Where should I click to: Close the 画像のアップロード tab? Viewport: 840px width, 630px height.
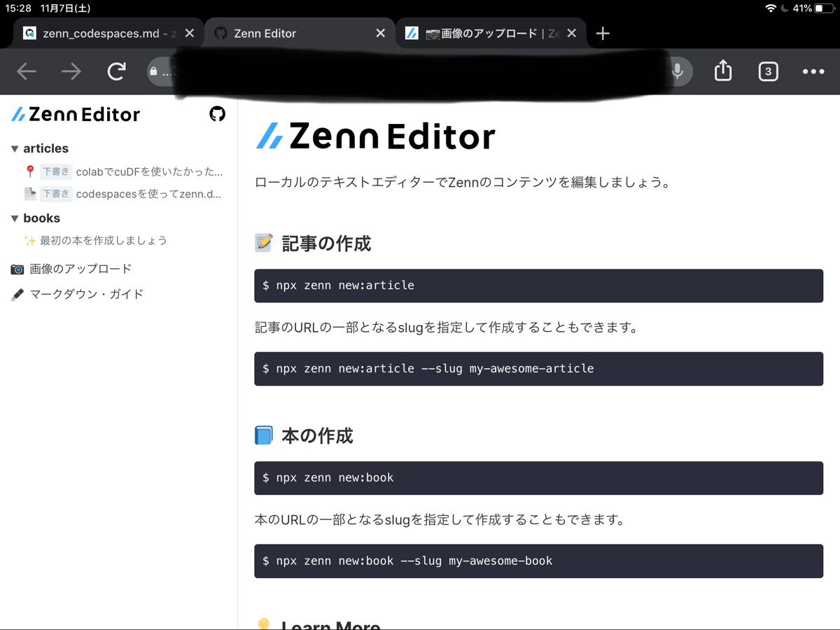click(572, 33)
